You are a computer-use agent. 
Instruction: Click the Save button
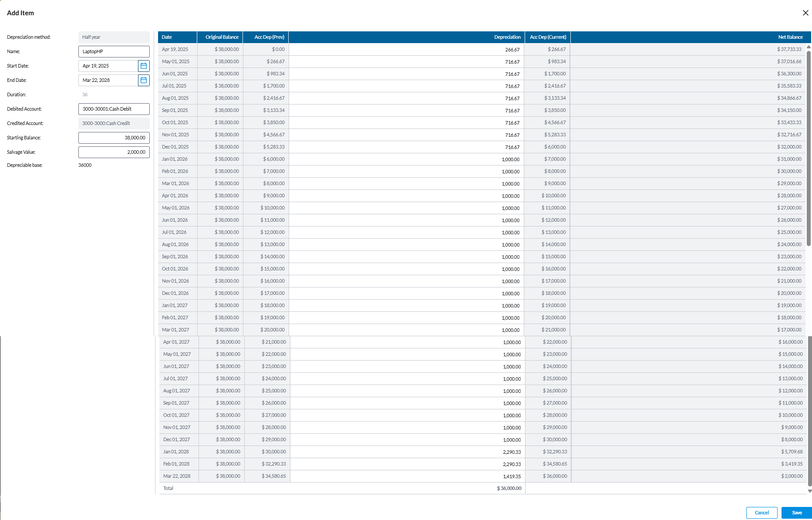click(796, 513)
